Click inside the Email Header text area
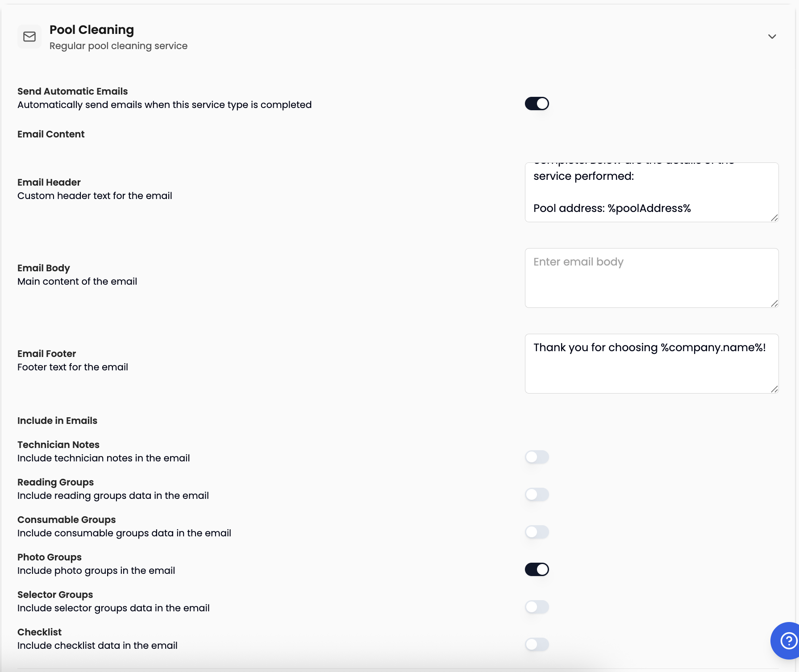799x672 pixels. tap(651, 192)
